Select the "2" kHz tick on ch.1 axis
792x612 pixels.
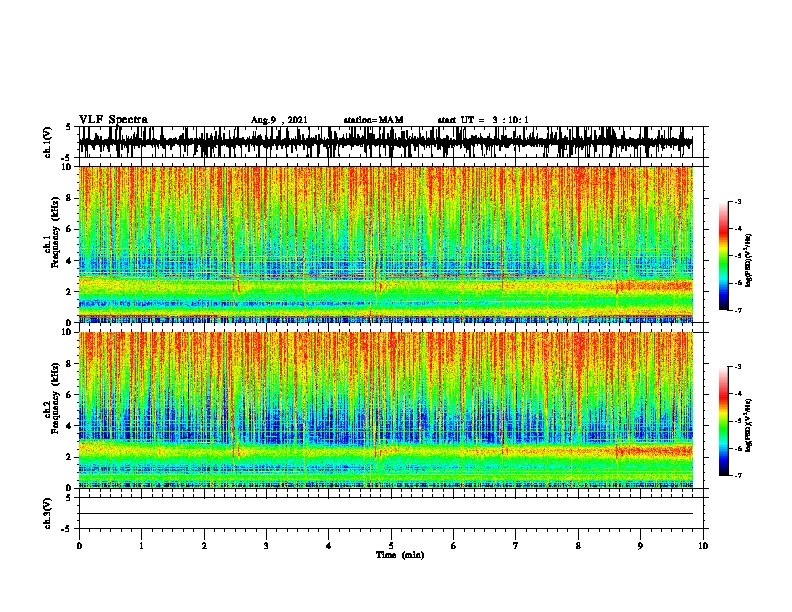tap(69, 292)
